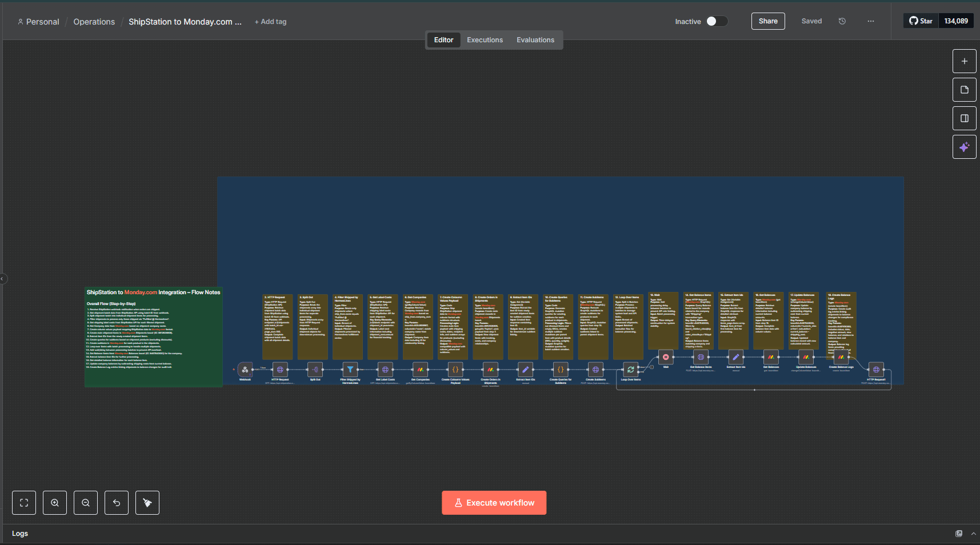
Task: Toggle the workflow Inactive switch
Action: [717, 21]
